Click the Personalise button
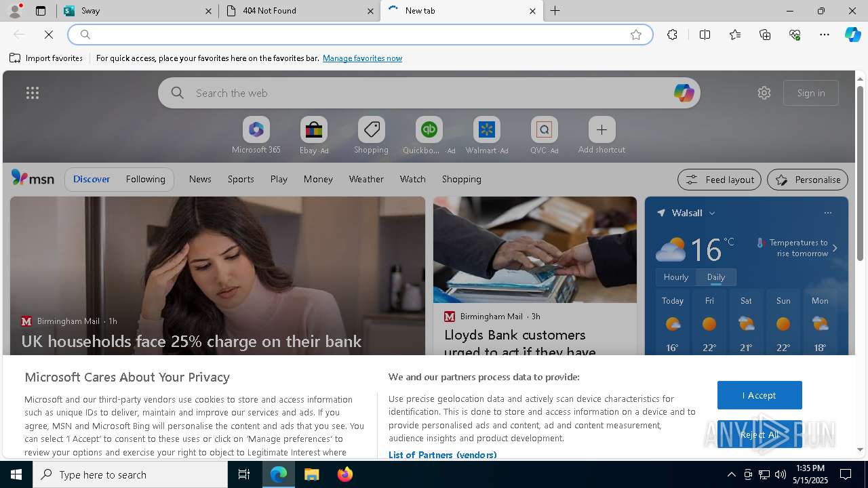This screenshot has width=868, height=488. [808, 180]
